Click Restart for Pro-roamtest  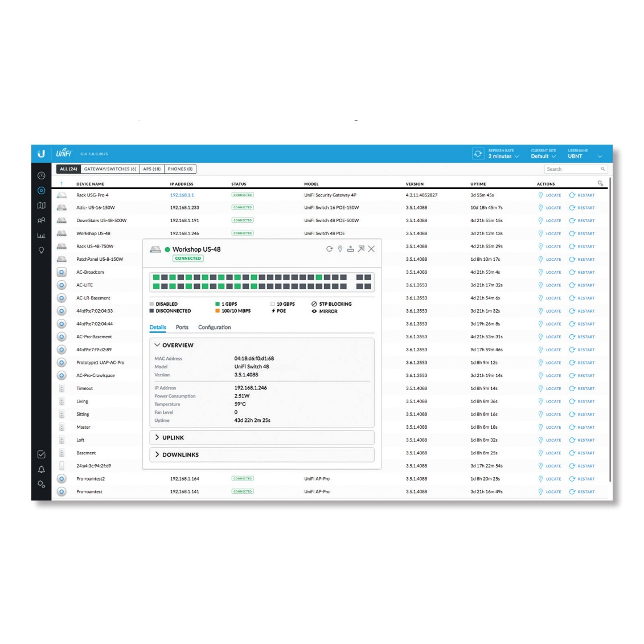(582, 491)
